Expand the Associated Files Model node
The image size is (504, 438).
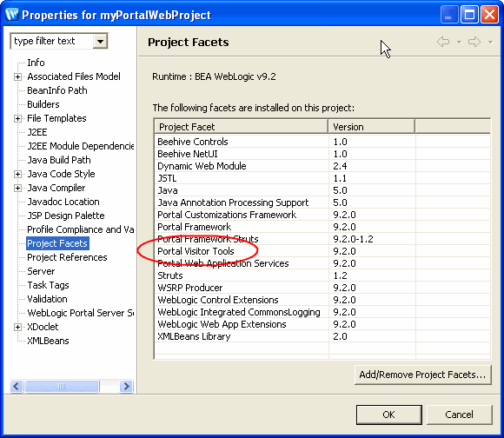click(x=18, y=76)
